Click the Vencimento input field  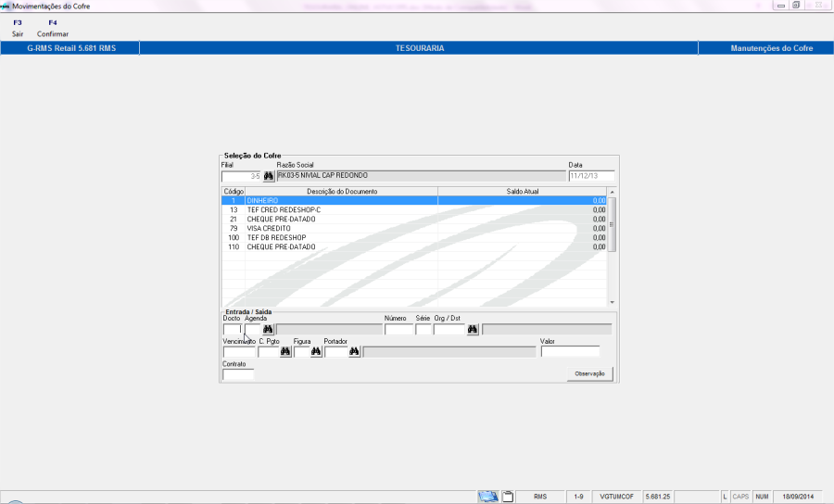pyautogui.click(x=239, y=352)
